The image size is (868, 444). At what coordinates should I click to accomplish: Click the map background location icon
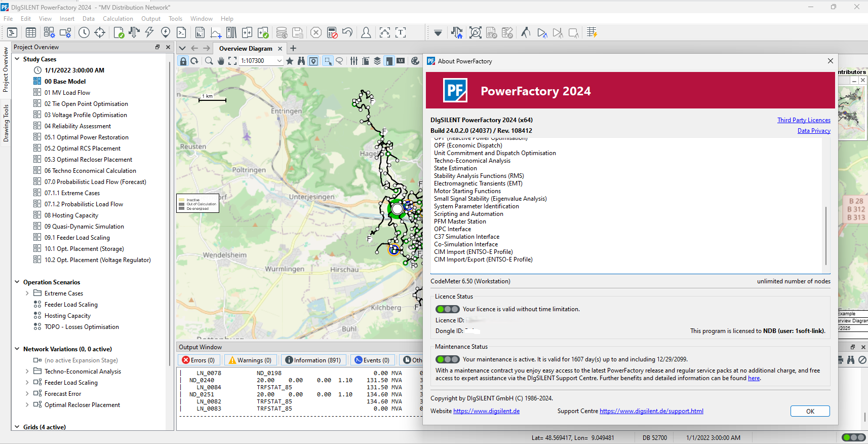(x=313, y=61)
